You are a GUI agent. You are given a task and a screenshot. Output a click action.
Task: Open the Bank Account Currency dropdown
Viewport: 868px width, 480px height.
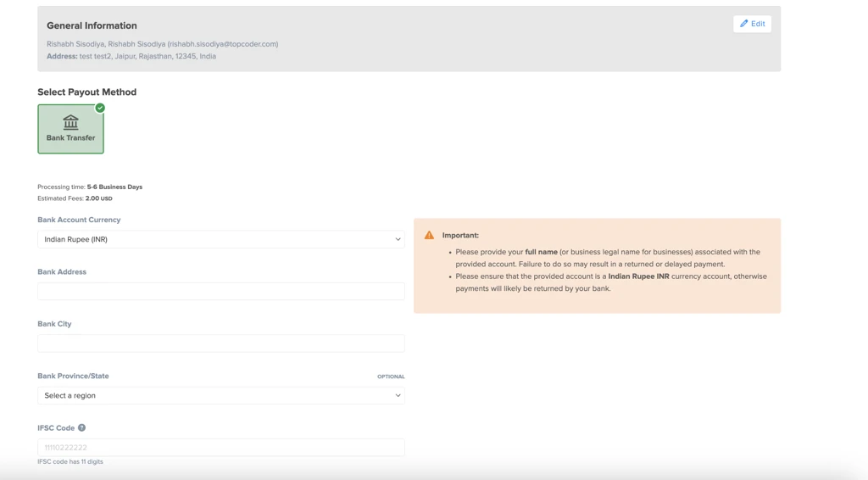221,239
